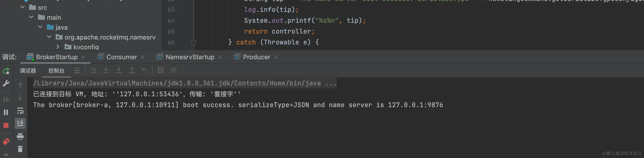The image size is (644, 158).
Task: Expand more debug actions chevrons
Action: point(6,155)
